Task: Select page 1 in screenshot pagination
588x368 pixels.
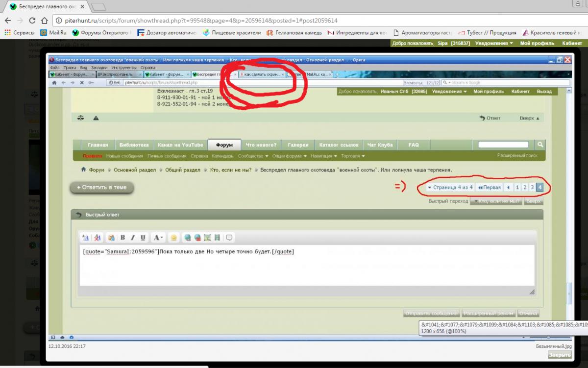Action: pyautogui.click(x=517, y=187)
